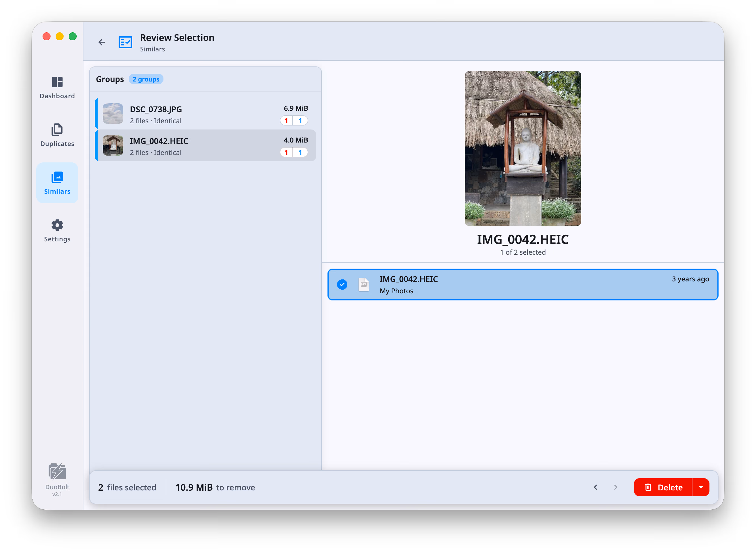Select the DSC_0738.JPG group name
Viewport: 756px width, 552px height.
click(156, 109)
